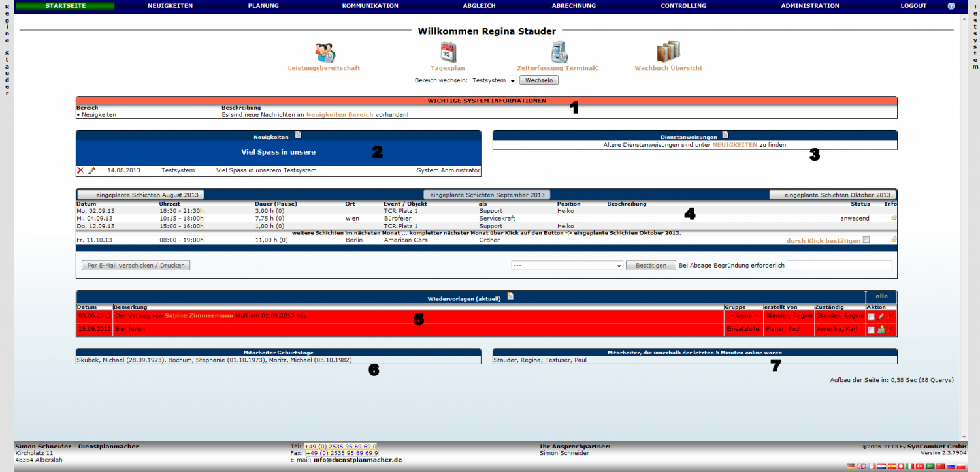The height and width of the screenshot is (472, 980).
Task: Open the Leistungsbereitschaft icon
Action: (x=325, y=52)
